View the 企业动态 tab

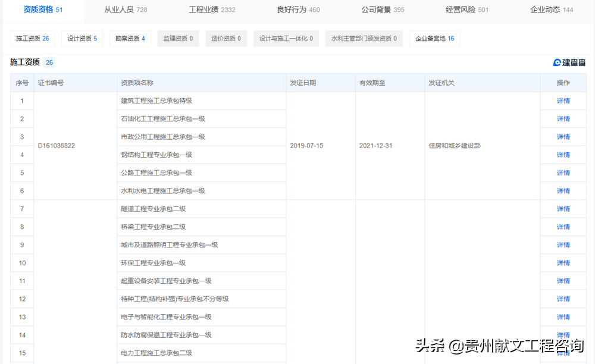(552, 10)
